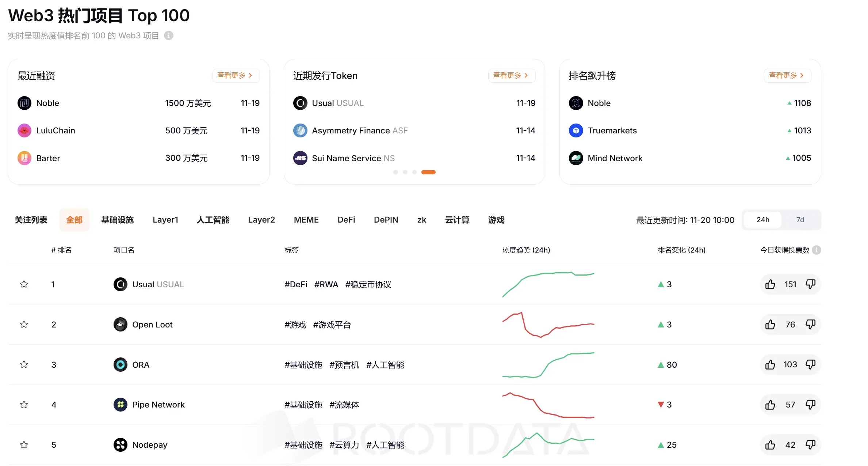Star Pipe Network to follow it
This screenshot has width=868, height=466.
pos(24,405)
